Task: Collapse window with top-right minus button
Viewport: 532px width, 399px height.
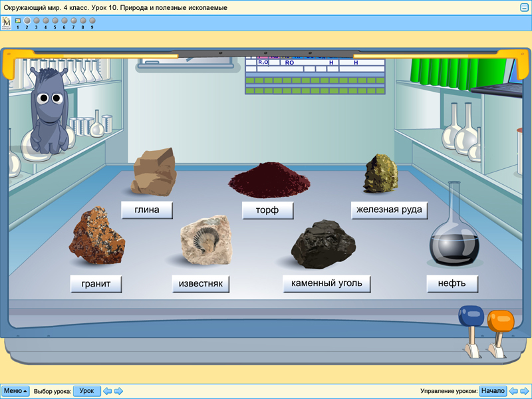Action: [x=524, y=7]
